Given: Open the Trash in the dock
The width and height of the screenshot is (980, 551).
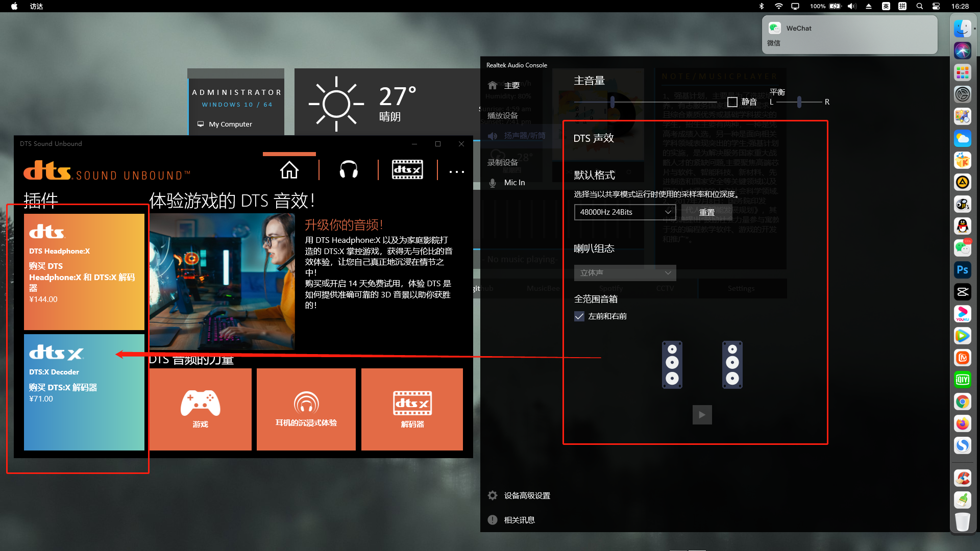Looking at the screenshot, I should [963, 522].
